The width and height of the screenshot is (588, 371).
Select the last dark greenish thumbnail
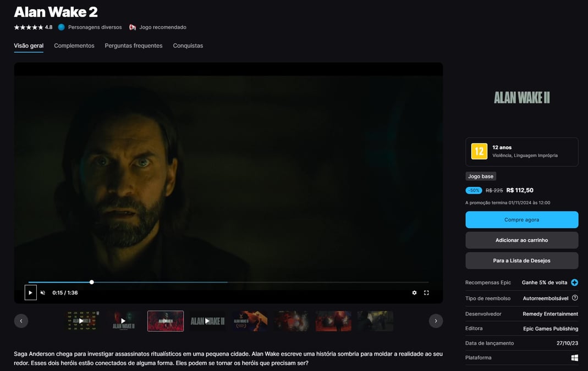click(x=375, y=321)
